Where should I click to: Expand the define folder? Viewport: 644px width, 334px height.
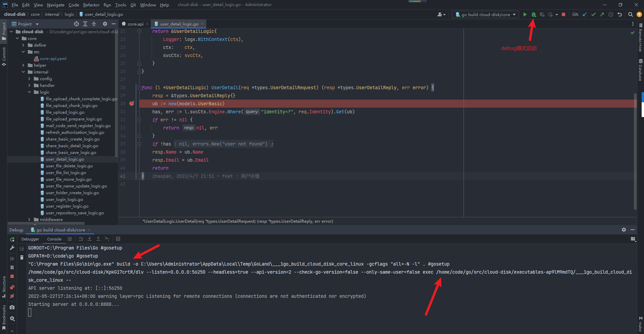[x=23, y=45]
